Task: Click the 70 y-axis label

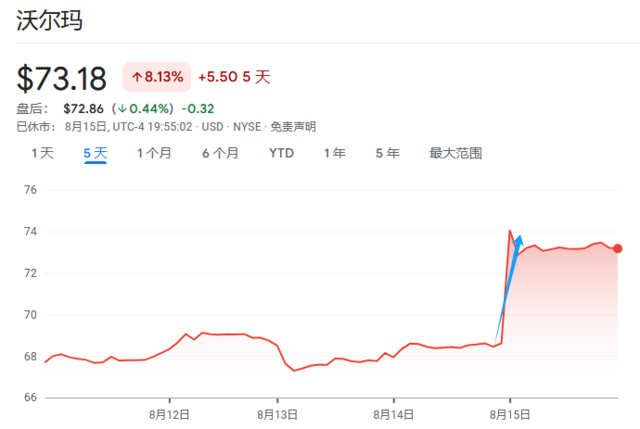Action: (x=30, y=315)
